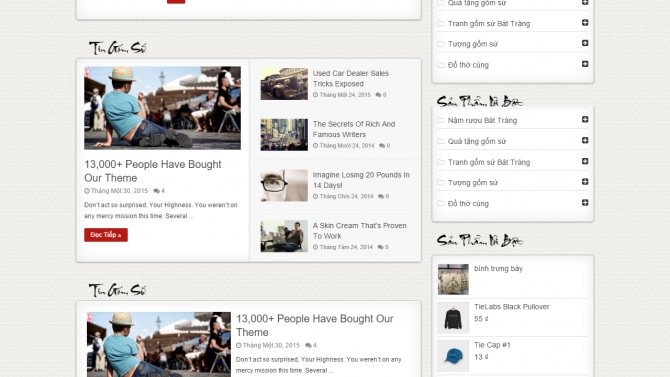
Task: Select Tượng gốm sứ in topmost list
Action: coord(473,44)
